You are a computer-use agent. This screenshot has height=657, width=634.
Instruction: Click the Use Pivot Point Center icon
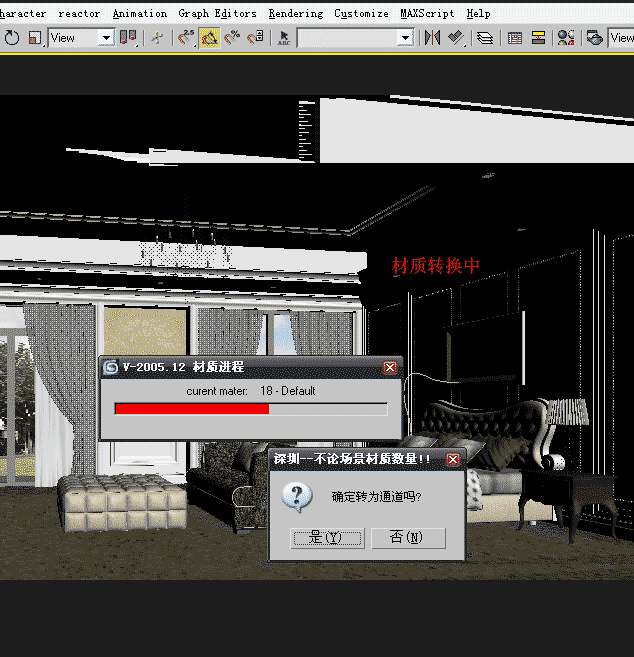[128, 38]
